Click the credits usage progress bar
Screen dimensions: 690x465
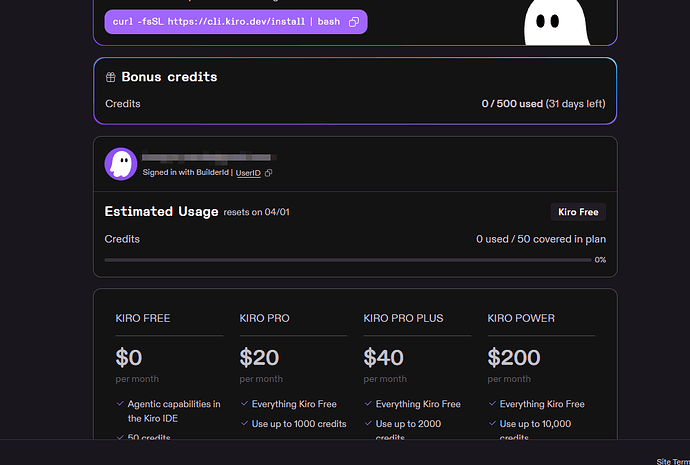tap(348, 260)
